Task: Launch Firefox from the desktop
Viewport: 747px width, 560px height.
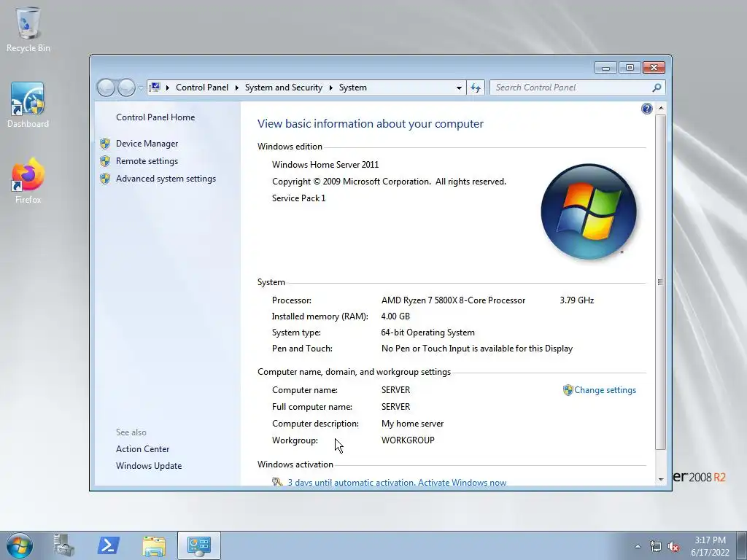Action: [x=28, y=181]
